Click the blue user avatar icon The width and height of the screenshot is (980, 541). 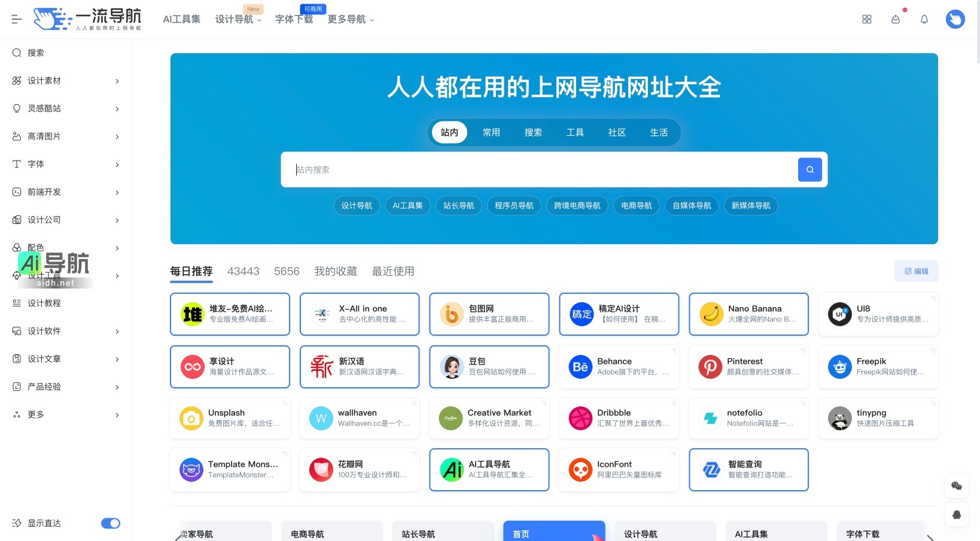(x=955, y=19)
